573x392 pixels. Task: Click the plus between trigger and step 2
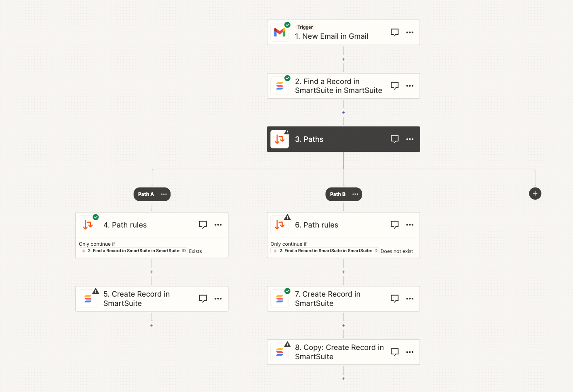343,59
